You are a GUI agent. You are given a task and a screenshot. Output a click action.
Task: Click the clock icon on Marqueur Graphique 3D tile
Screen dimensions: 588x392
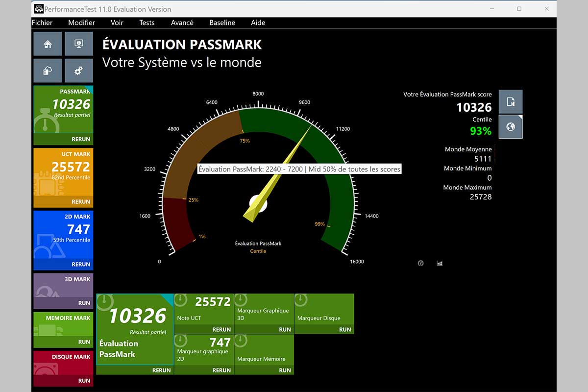point(241,300)
